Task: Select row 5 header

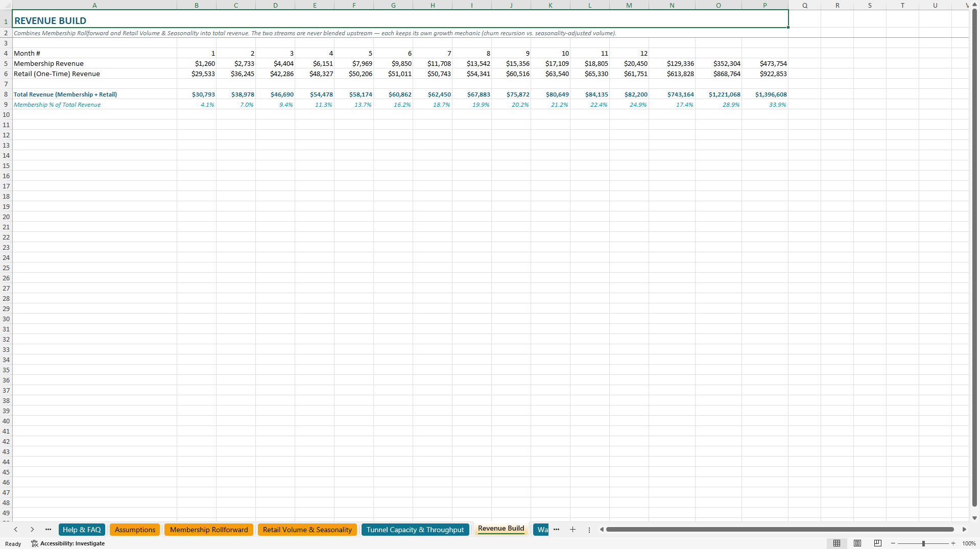Action: pos(6,64)
